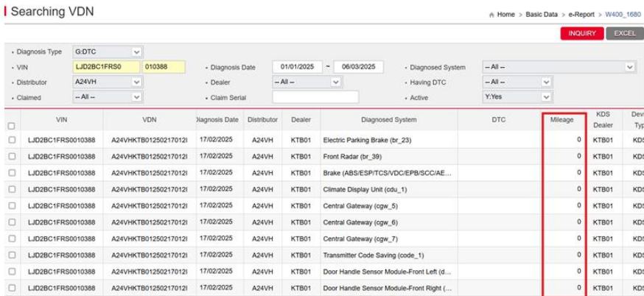Open Dealer filter dropdown

(x=307, y=82)
